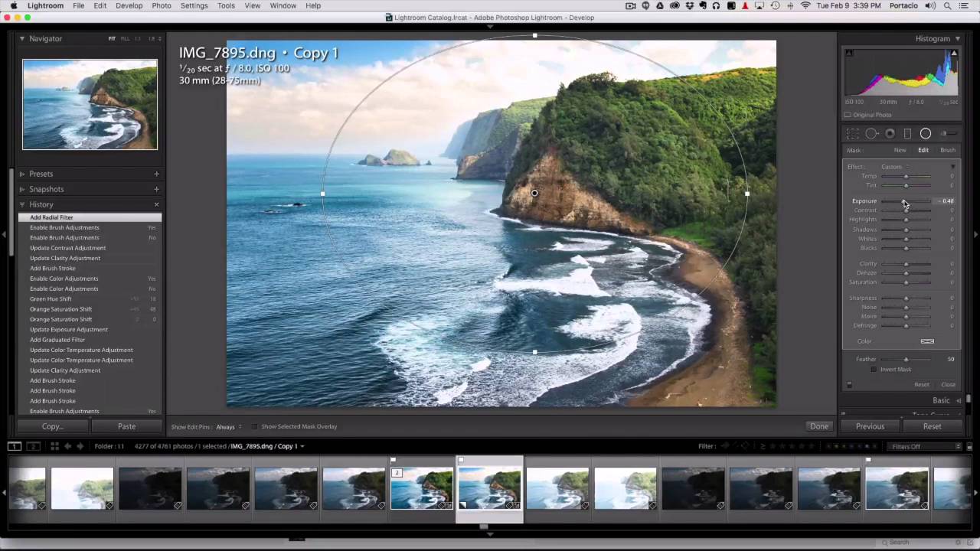The image size is (980, 551).
Task: Clear History with the X icon
Action: coord(156,204)
